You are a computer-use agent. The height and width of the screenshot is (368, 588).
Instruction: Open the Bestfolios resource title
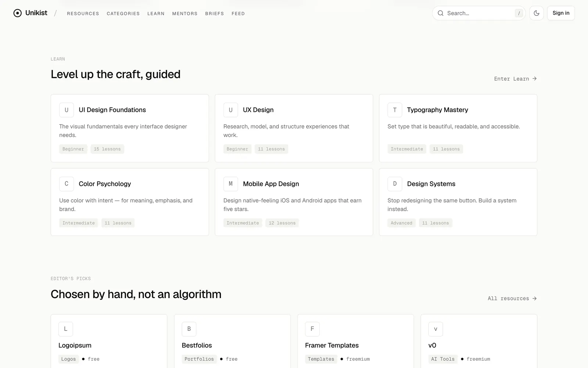(197, 346)
